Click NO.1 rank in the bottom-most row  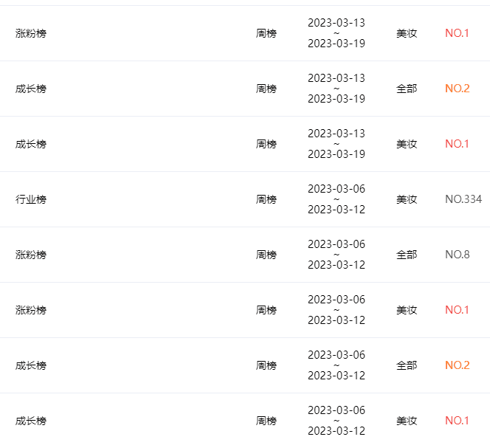457,421
